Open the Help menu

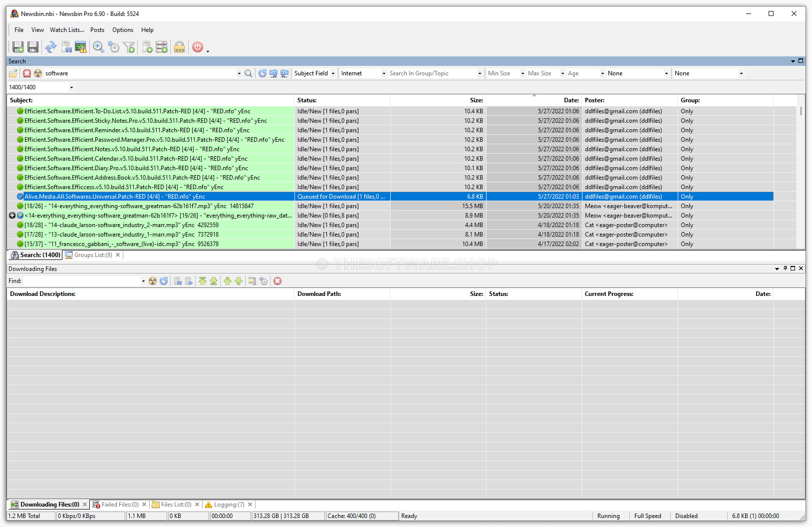coord(147,30)
